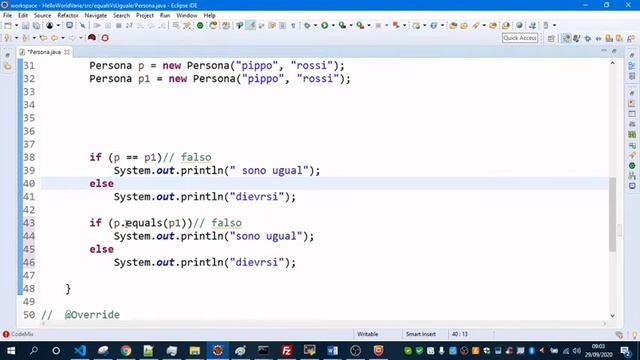Expand the External Tools dropdown arrow
640x360 pixels.
click(369, 25)
